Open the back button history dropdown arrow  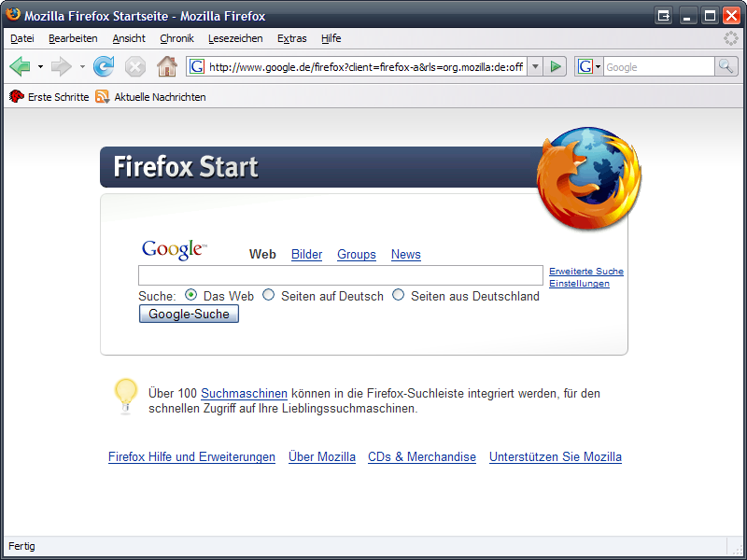40,66
